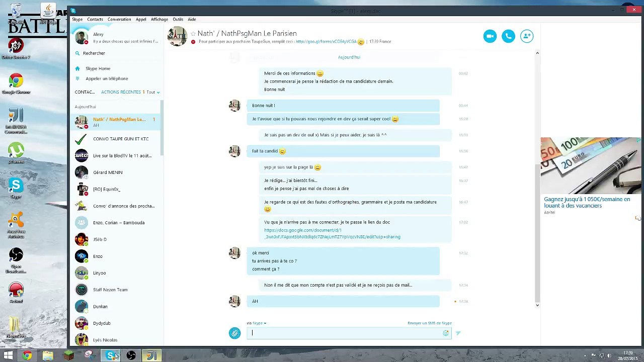This screenshot has height=362, width=644.
Task: Switch to Skype on the taskbar
Action: point(110,356)
